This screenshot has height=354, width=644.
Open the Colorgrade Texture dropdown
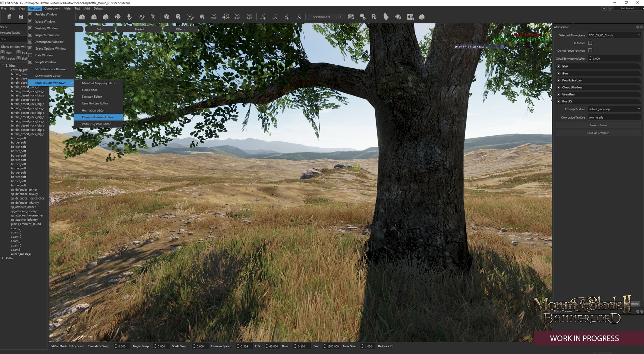coord(614,117)
